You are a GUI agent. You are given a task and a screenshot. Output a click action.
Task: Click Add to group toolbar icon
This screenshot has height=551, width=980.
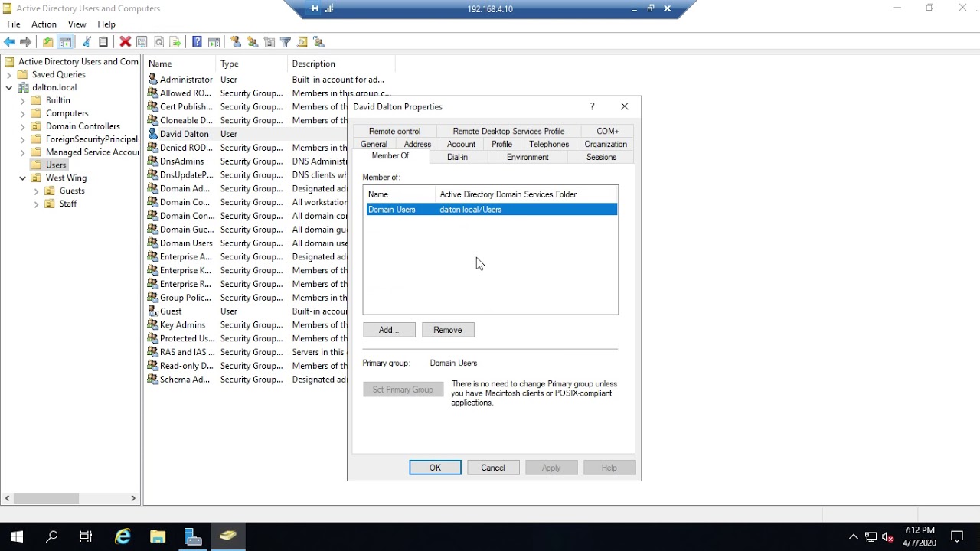pos(319,42)
